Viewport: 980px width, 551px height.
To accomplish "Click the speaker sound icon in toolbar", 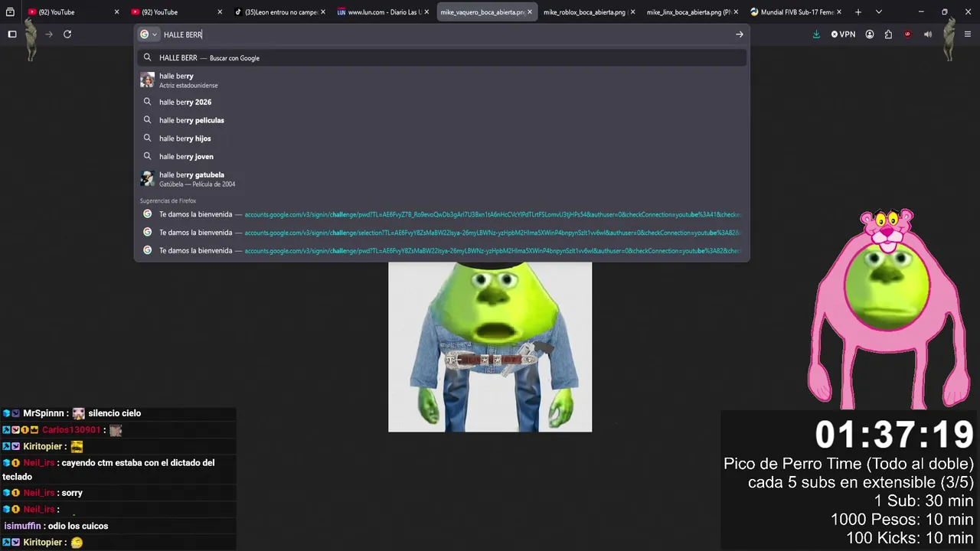I will (x=928, y=34).
